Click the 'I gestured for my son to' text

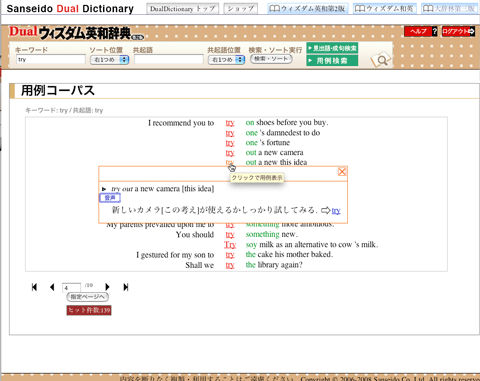(x=175, y=255)
